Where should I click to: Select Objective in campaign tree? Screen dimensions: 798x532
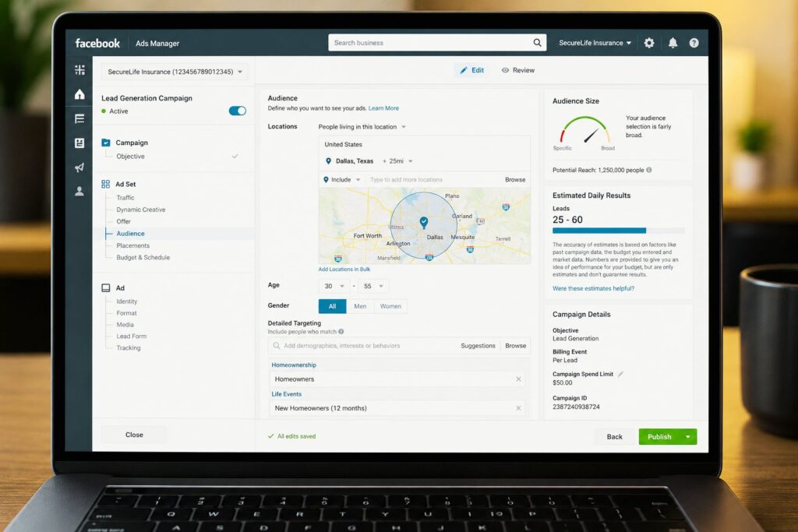(130, 156)
